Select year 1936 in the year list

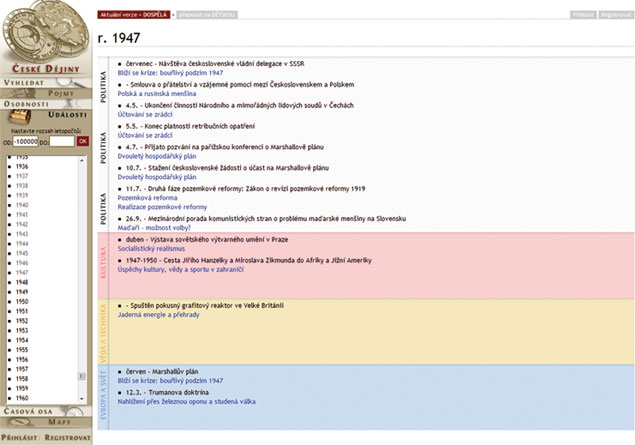[22, 166]
